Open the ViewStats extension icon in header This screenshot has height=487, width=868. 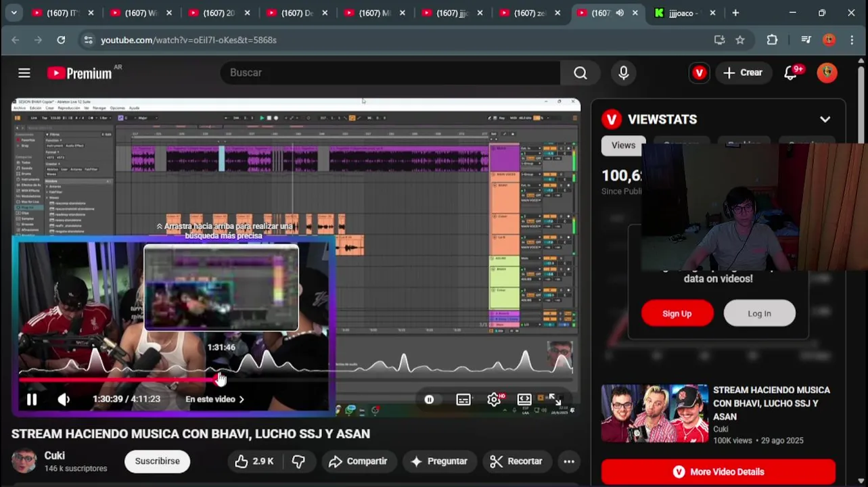click(699, 73)
